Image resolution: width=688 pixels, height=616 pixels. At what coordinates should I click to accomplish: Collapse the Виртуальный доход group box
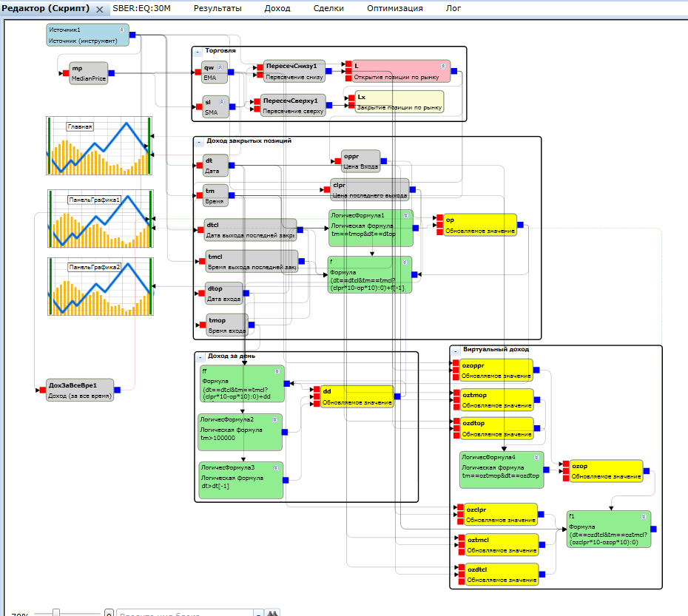[x=456, y=351]
